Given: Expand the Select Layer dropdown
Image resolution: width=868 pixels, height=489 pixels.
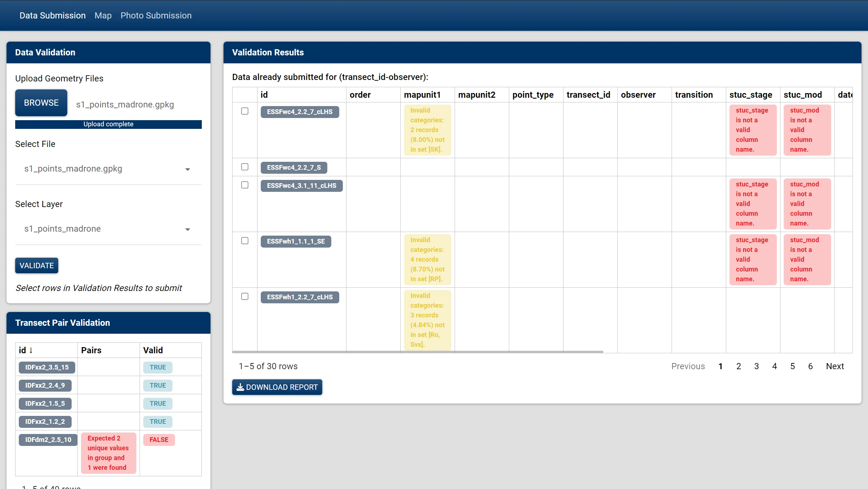Looking at the screenshot, I should click(108, 229).
